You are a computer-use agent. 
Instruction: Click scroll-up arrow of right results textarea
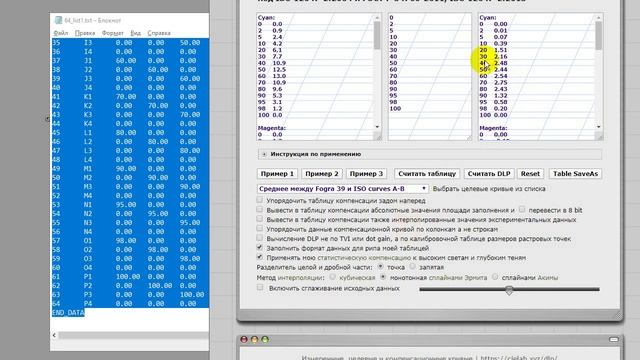tap(599, 18)
